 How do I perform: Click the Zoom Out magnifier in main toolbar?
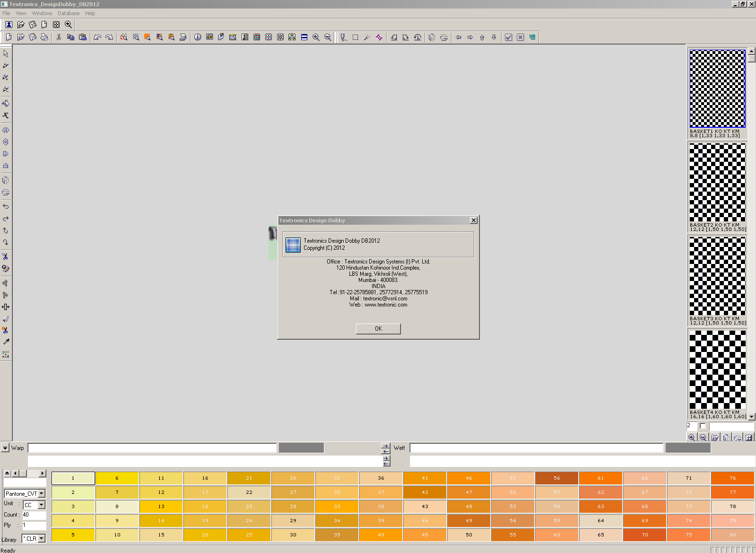328,37
